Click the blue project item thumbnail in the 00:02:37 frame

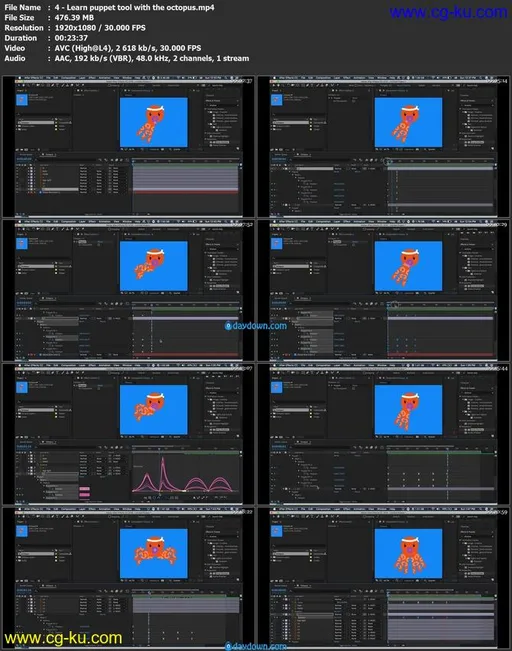22,100
